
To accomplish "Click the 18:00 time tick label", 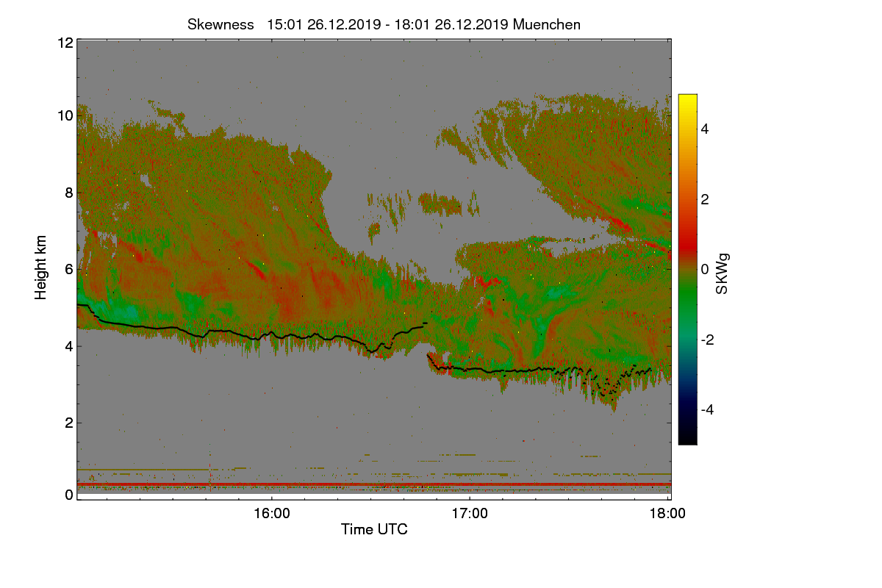I will coord(667,513).
